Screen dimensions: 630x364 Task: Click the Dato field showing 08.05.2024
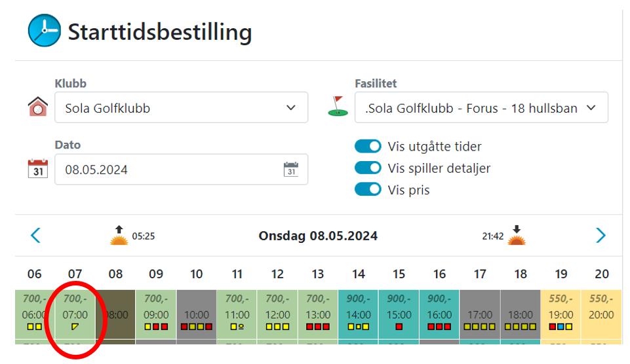(181, 170)
